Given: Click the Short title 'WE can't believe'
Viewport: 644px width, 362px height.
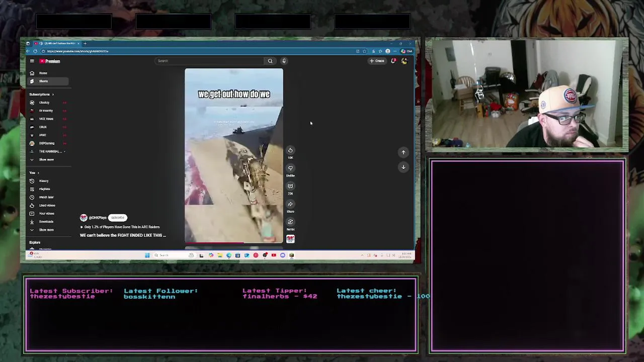Looking at the screenshot, I should point(123,235).
